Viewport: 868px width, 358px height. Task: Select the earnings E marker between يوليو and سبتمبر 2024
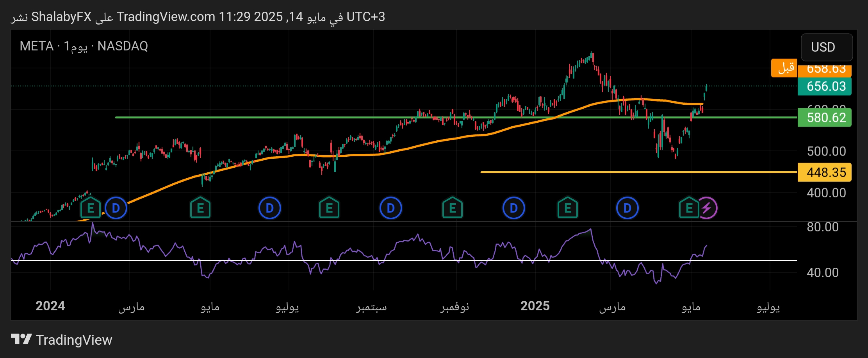point(329,208)
